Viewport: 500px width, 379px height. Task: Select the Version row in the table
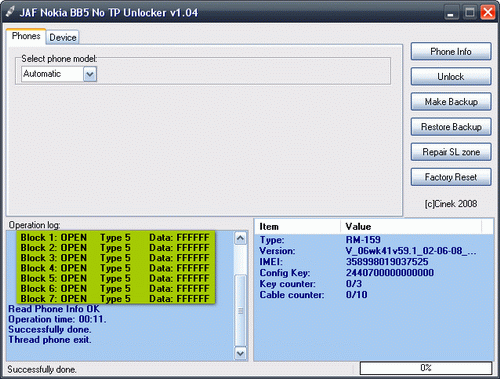373,251
